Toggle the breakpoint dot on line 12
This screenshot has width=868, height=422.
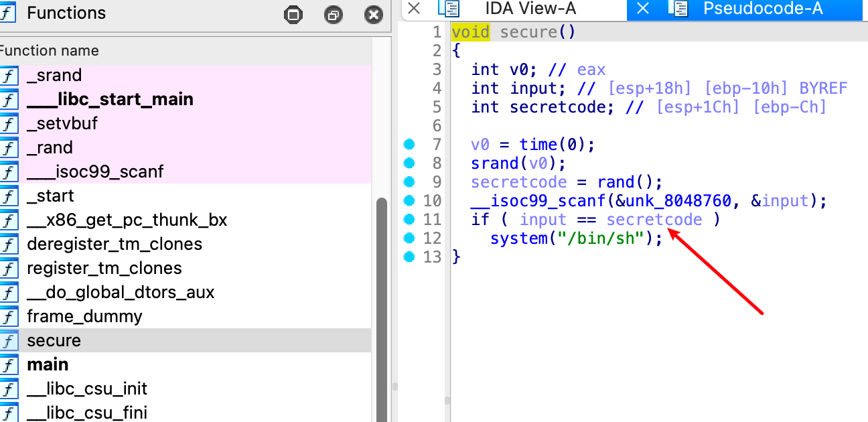(x=410, y=238)
